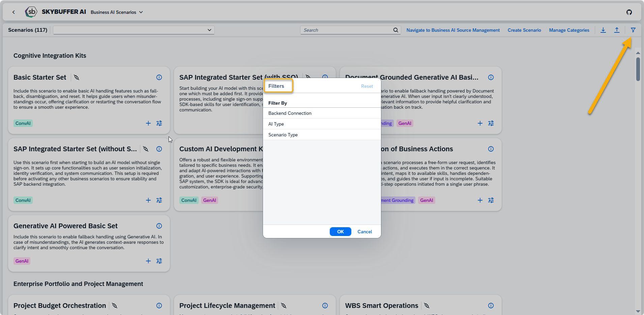Click Project Budget Orchestration title
The width and height of the screenshot is (644, 315).
60,306
